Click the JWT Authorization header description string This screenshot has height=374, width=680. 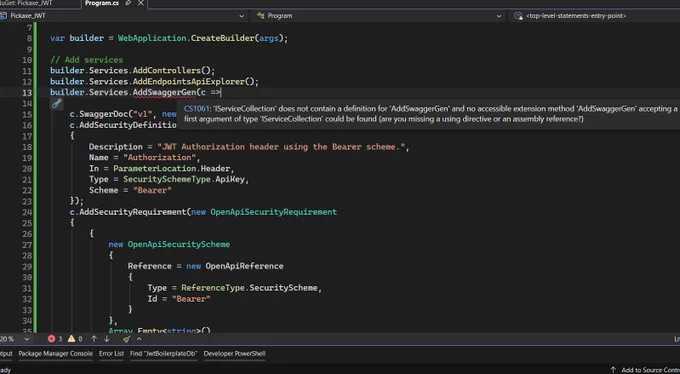[x=281, y=147]
